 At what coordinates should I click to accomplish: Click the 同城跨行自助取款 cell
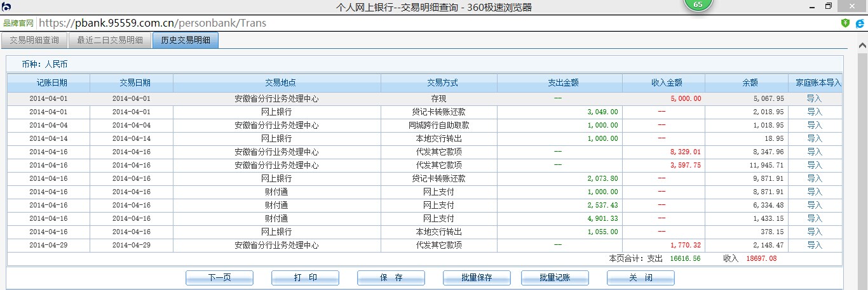[439, 125]
